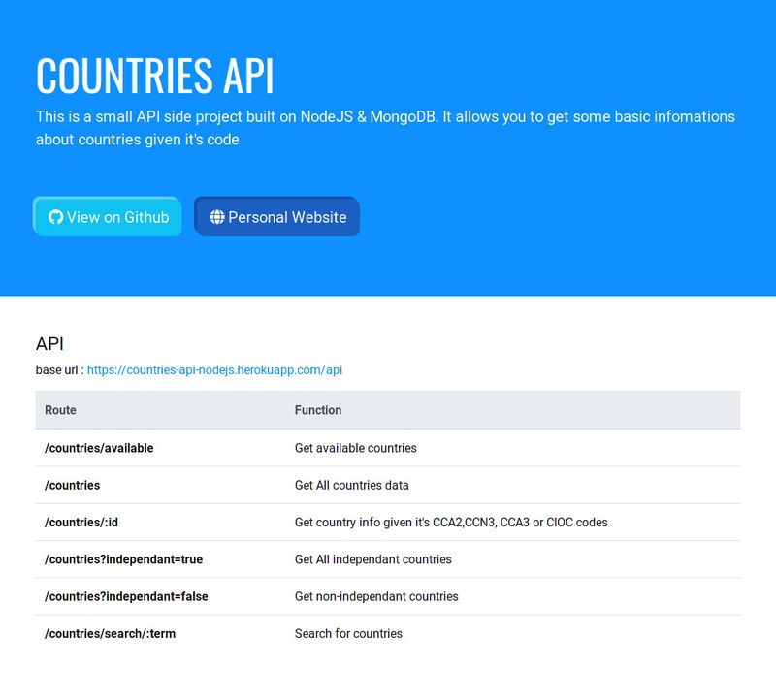The width and height of the screenshot is (776, 700).
Task: Click 'Get All independant countries' description
Action: click(373, 559)
